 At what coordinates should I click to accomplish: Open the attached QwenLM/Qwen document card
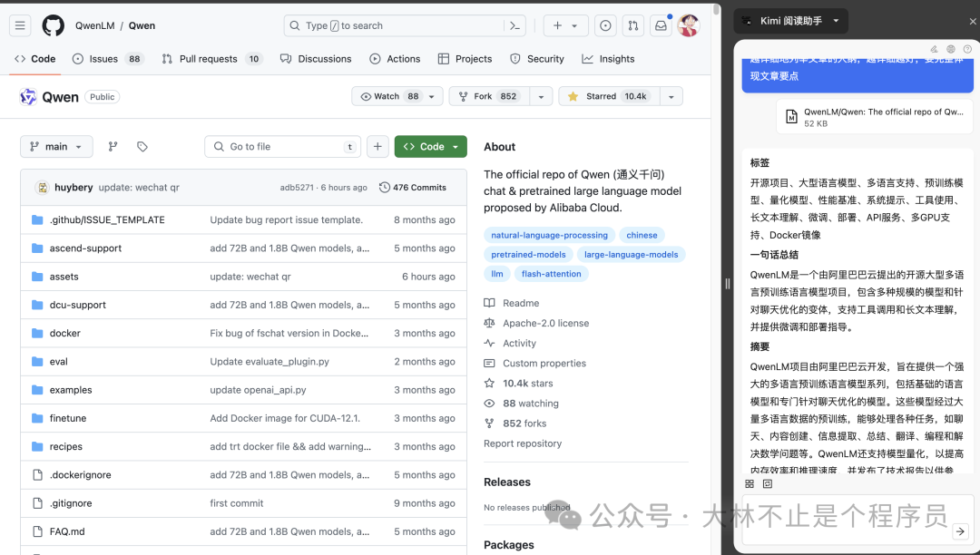(x=875, y=117)
